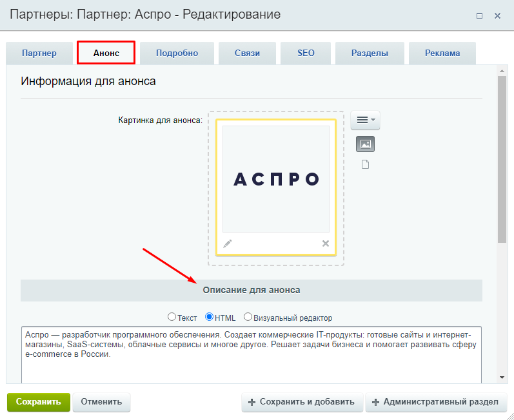The height and width of the screenshot is (420, 514).
Task: Select the file view mode icon
Action: 365,164
